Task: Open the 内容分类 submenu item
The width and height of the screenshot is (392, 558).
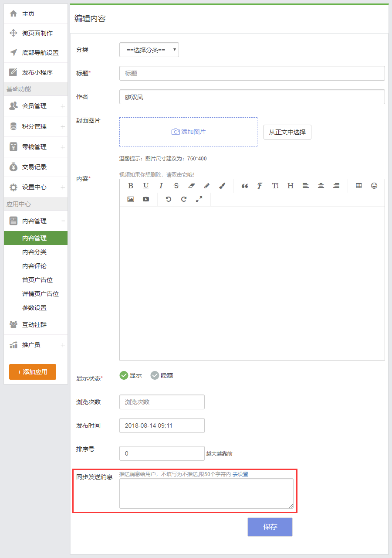Action: coord(34,252)
